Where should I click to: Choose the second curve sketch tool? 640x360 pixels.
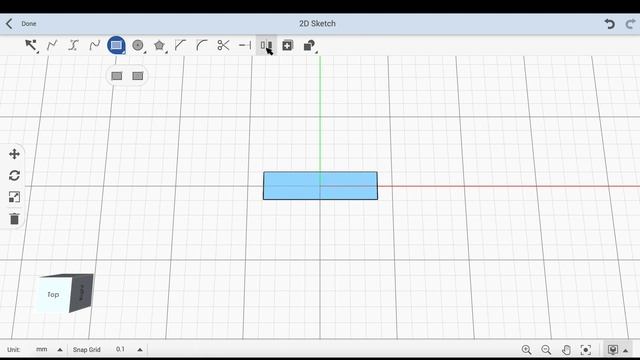[73, 45]
